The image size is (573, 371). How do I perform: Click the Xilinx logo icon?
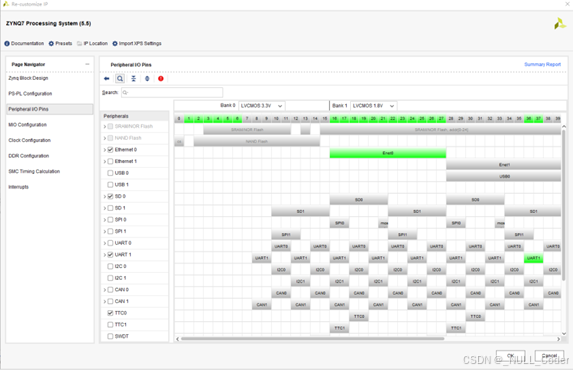tap(559, 24)
